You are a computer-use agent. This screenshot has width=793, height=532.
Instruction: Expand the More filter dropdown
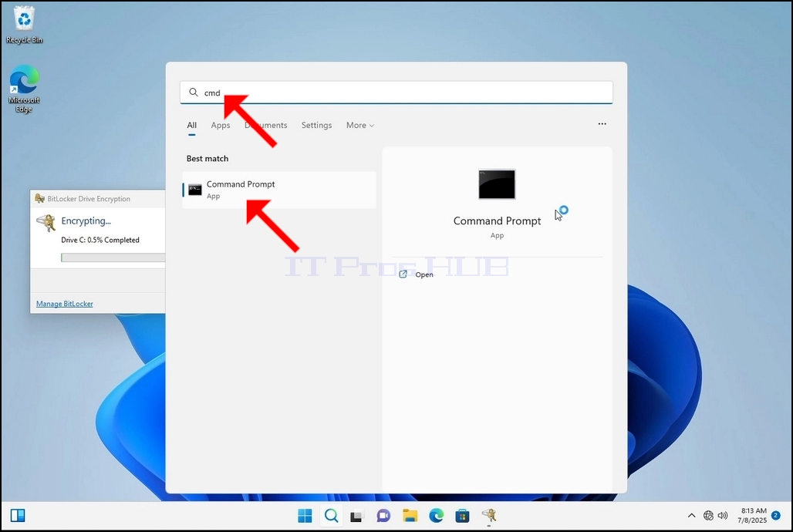pyautogui.click(x=360, y=125)
